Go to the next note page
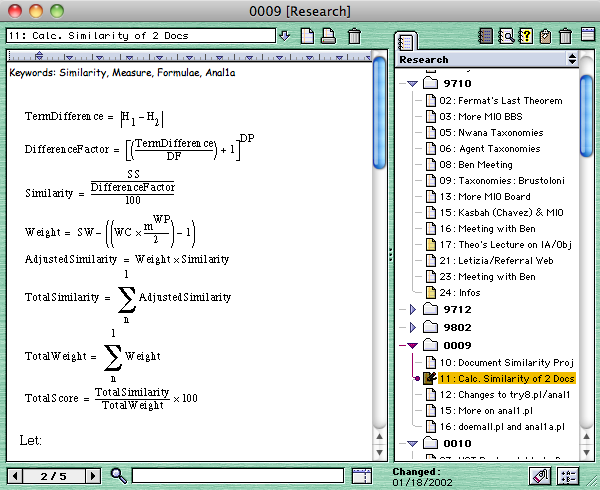This screenshot has height=490, width=600. pyautogui.click(x=93, y=476)
